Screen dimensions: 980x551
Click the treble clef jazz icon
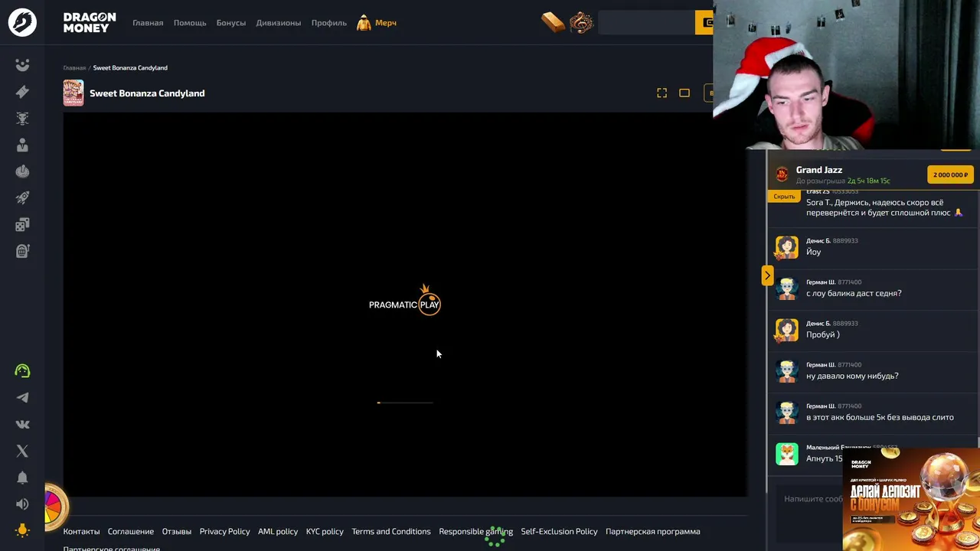tap(581, 22)
